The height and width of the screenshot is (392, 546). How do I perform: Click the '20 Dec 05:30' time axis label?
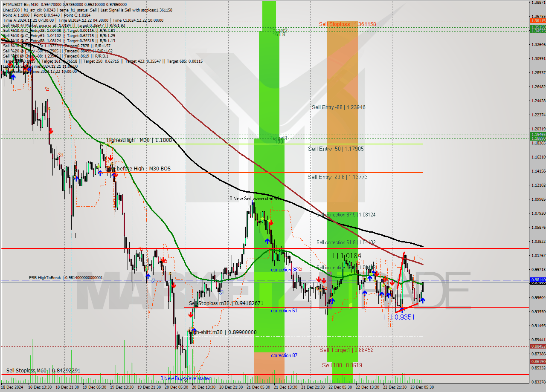point(177,387)
